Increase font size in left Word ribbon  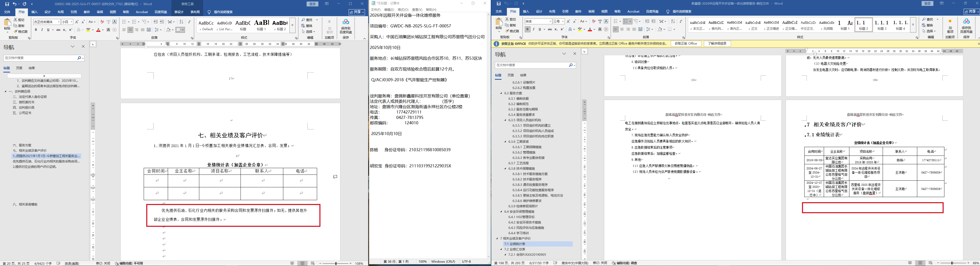(x=77, y=22)
